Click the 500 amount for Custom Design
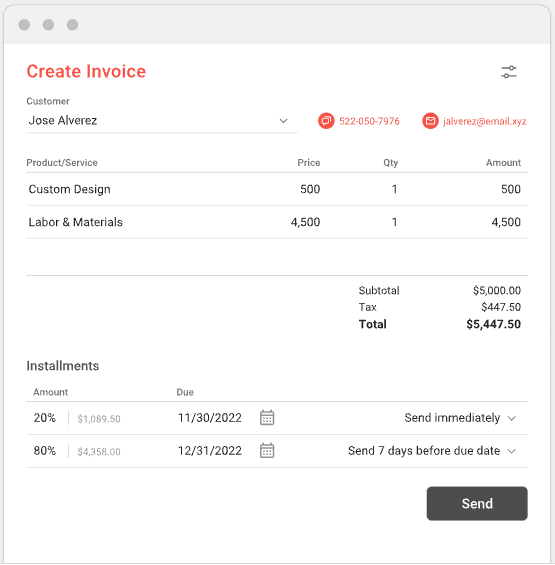The image size is (555, 565). (x=511, y=189)
